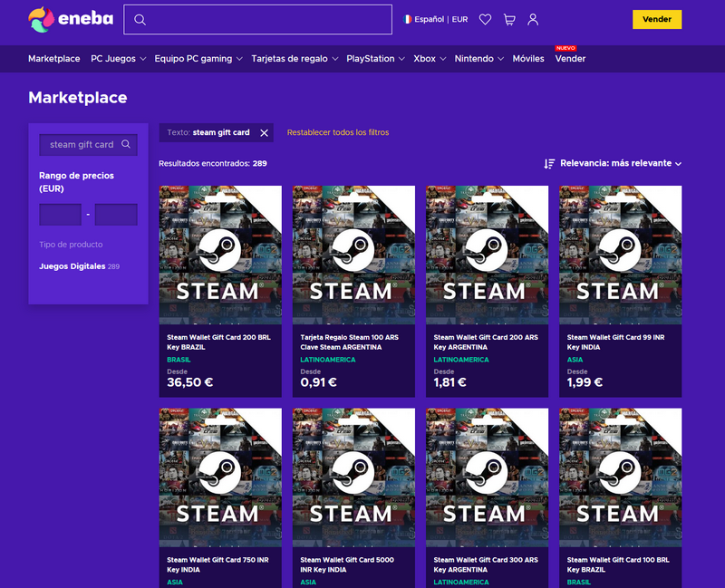Click the main top search field
The width and height of the screenshot is (725, 588).
[x=257, y=19]
